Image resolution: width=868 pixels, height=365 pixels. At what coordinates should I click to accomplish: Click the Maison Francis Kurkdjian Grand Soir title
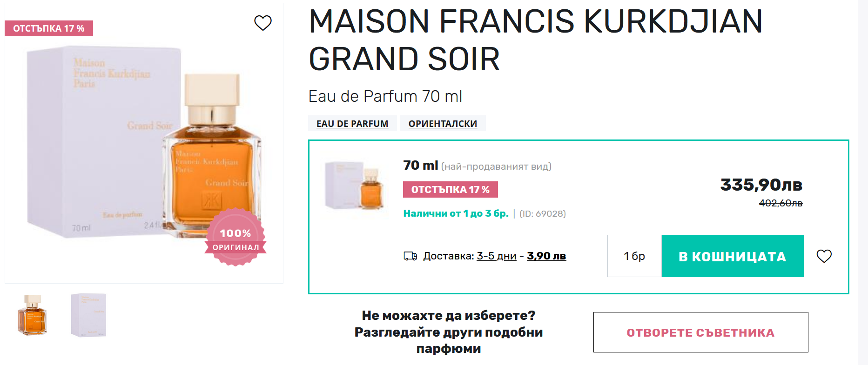(535, 40)
